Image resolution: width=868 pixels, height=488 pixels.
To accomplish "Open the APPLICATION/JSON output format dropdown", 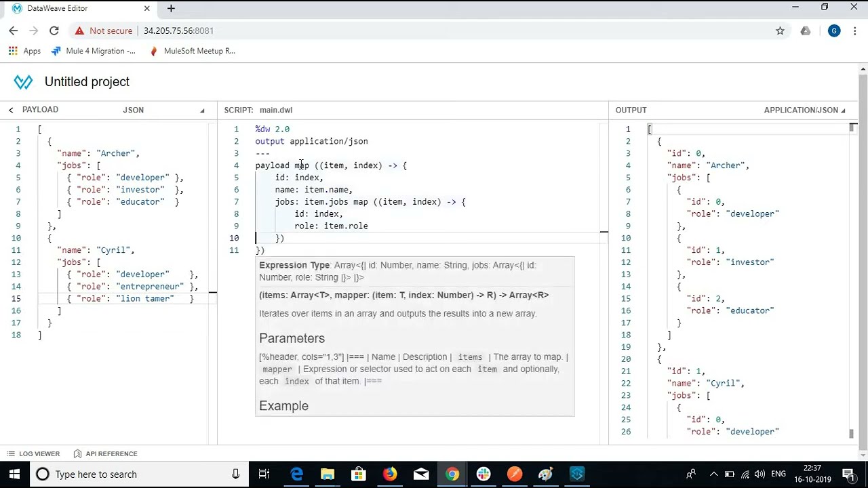I will [x=804, y=110].
